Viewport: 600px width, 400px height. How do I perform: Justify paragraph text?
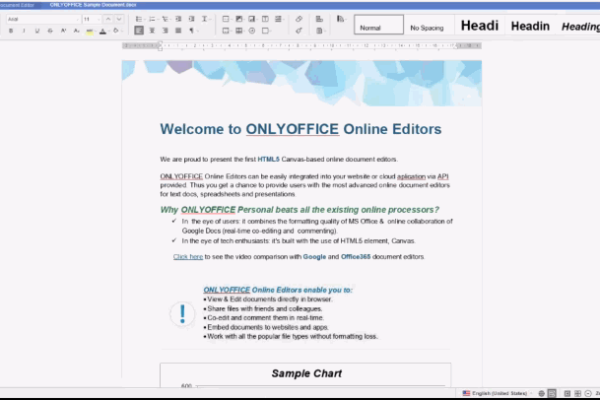tap(178, 31)
